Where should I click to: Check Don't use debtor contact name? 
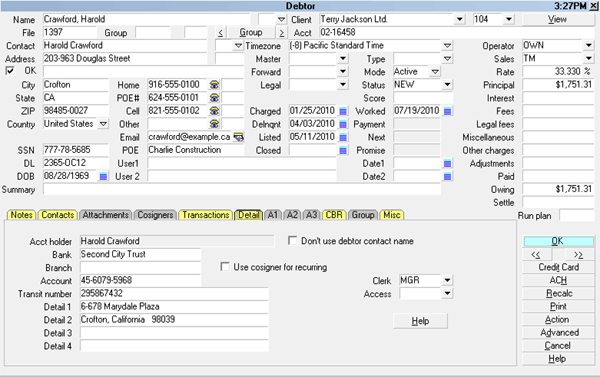point(292,241)
